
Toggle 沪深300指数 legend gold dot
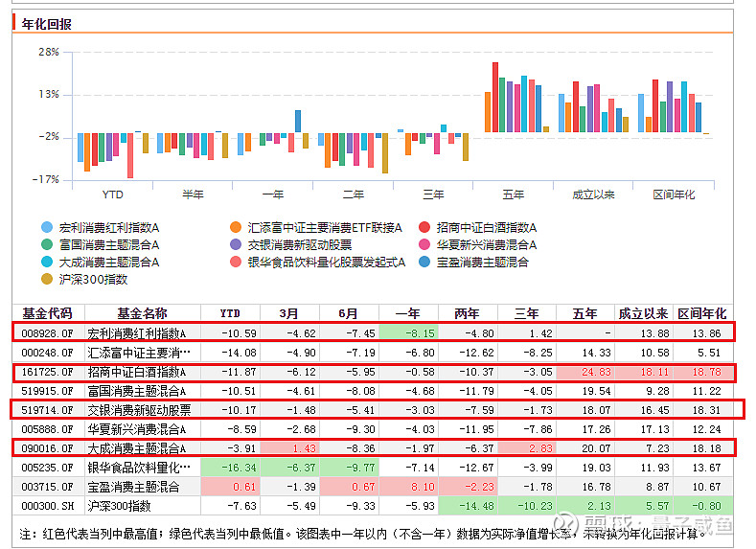click(47, 280)
